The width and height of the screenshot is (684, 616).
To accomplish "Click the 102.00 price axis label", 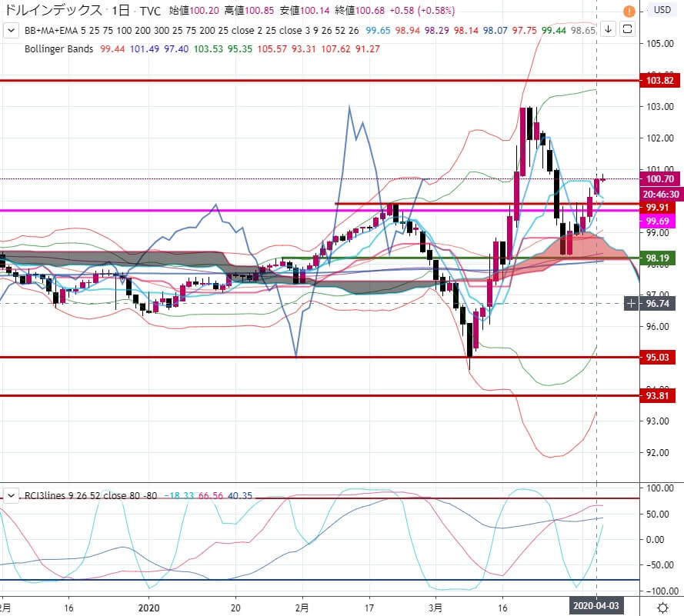I will pyautogui.click(x=659, y=138).
